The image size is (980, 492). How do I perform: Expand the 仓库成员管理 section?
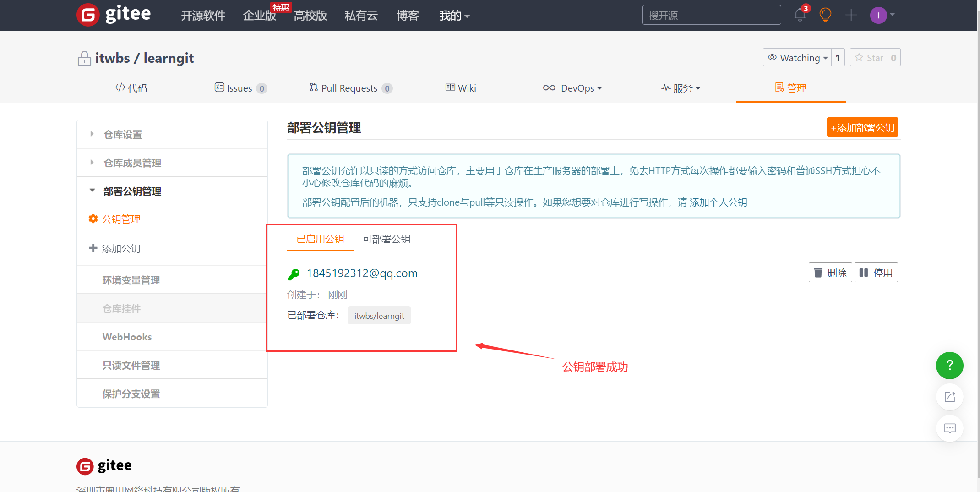tap(172, 163)
